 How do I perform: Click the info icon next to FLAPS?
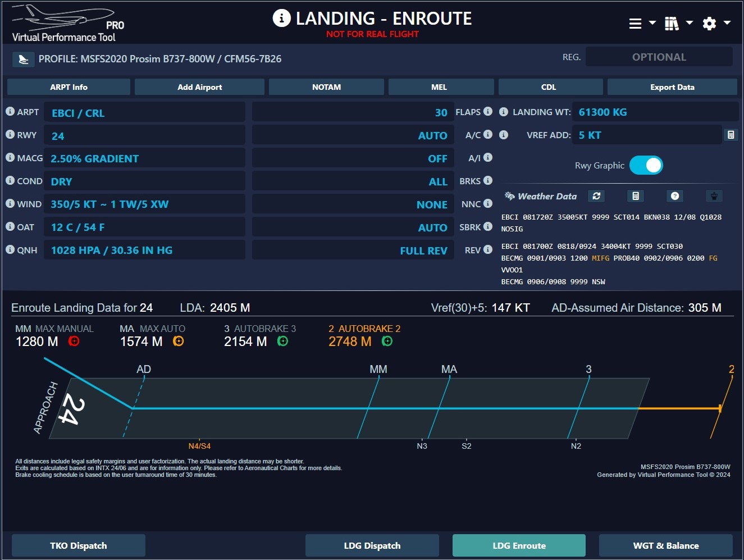pyautogui.click(x=487, y=111)
